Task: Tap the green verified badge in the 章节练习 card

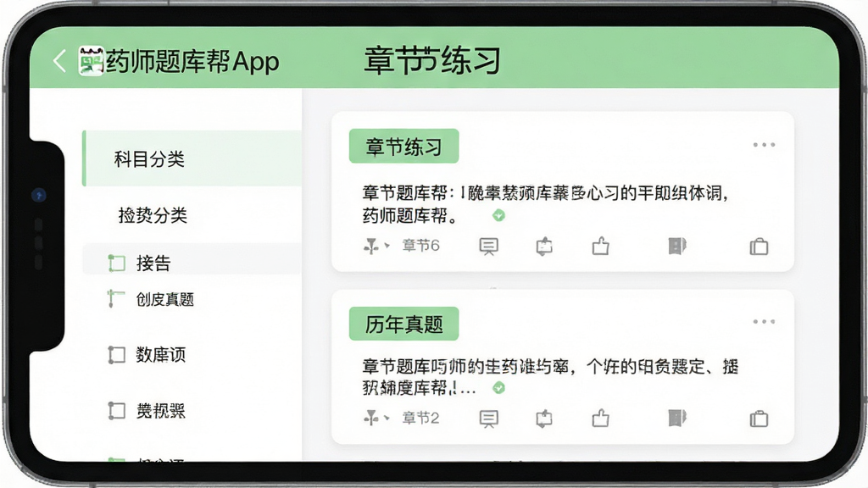Action: tap(498, 215)
